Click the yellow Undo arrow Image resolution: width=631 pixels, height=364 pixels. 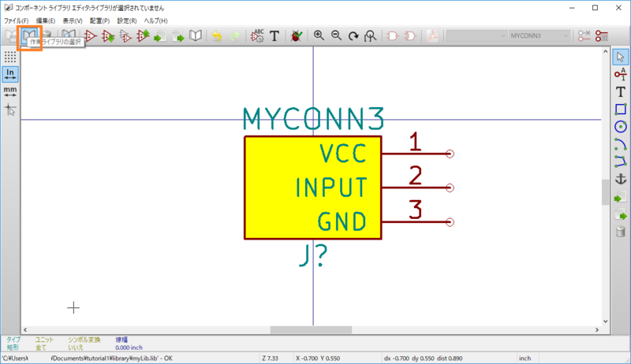tap(217, 35)
